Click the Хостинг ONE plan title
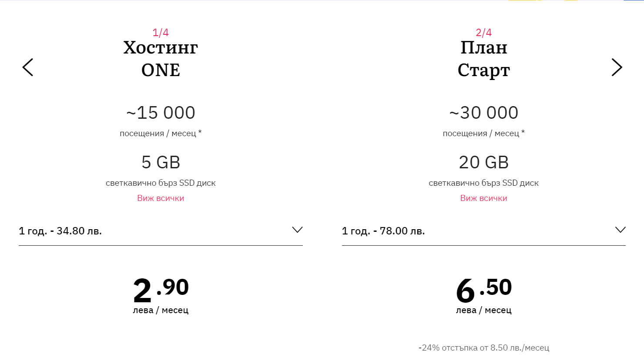This screenshot has height=361, width=644. pyautogui.click(x=161, y=59)
